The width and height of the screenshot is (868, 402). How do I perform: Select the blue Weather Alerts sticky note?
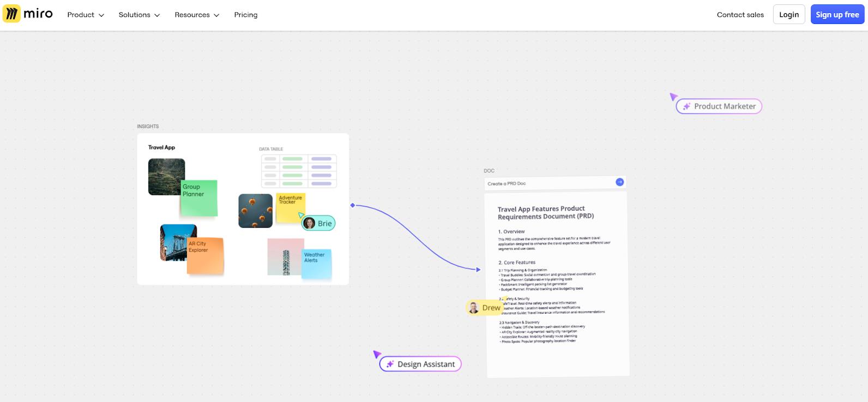coord(317,264)
